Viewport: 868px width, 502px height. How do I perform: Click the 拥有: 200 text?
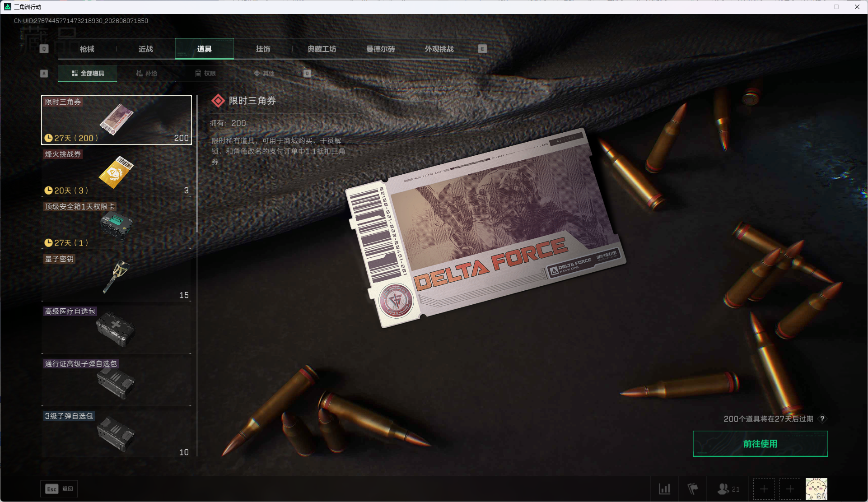228,123
